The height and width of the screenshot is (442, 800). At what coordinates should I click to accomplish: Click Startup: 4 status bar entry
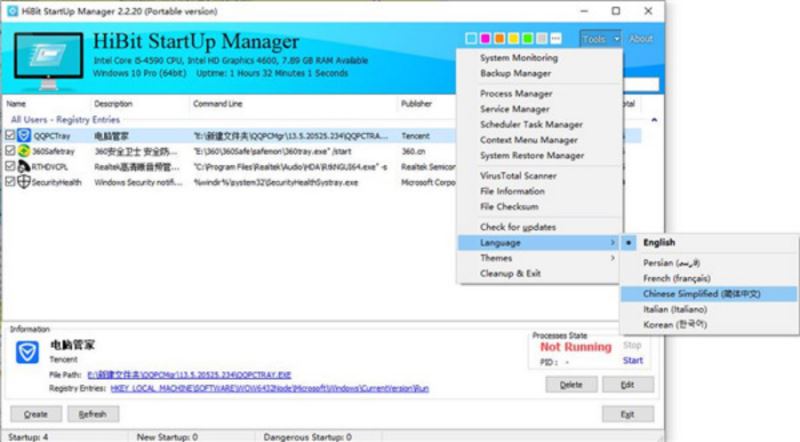[29, 437]
